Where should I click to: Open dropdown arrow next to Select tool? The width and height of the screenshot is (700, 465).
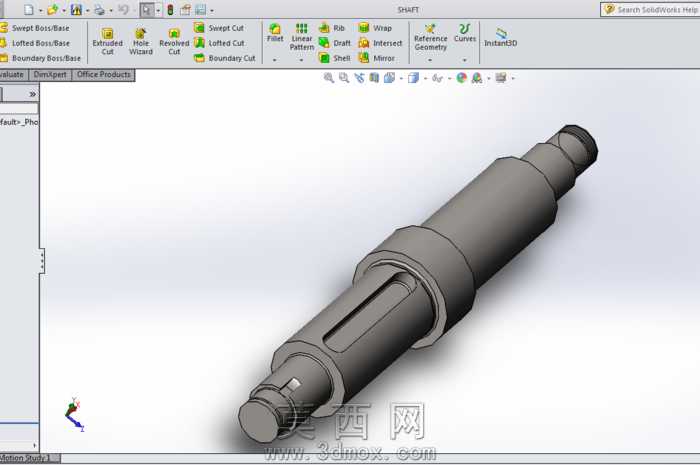pyautogui.click(x=158, y=10)
